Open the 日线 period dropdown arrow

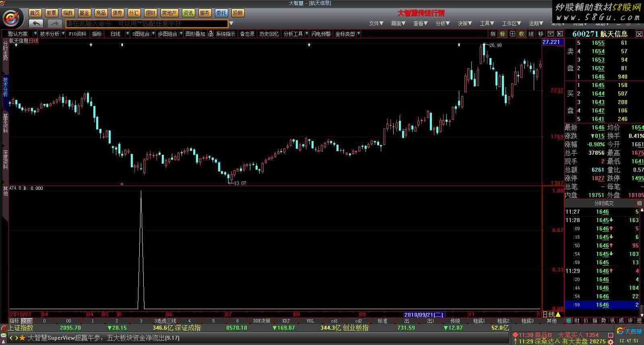[x=127, y=34]
